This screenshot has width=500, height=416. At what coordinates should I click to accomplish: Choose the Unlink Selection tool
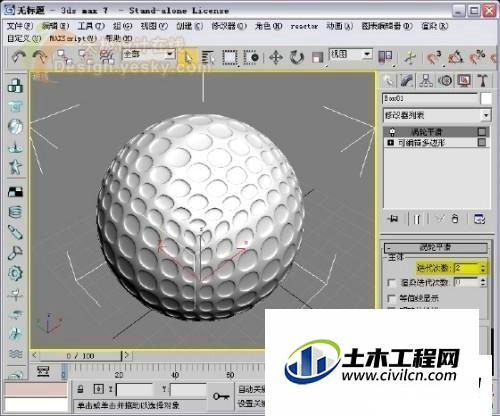[86, 57]
